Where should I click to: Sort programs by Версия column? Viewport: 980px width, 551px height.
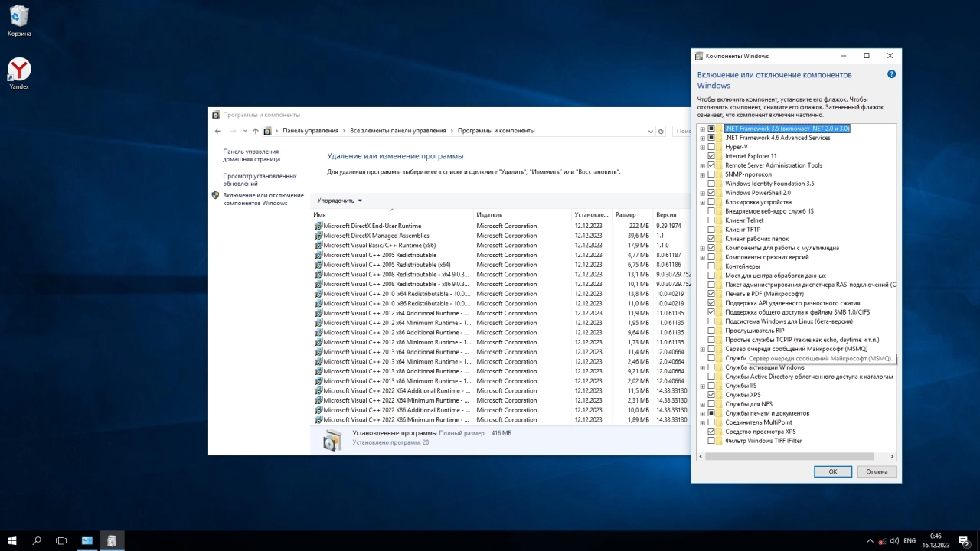[672, 215]
